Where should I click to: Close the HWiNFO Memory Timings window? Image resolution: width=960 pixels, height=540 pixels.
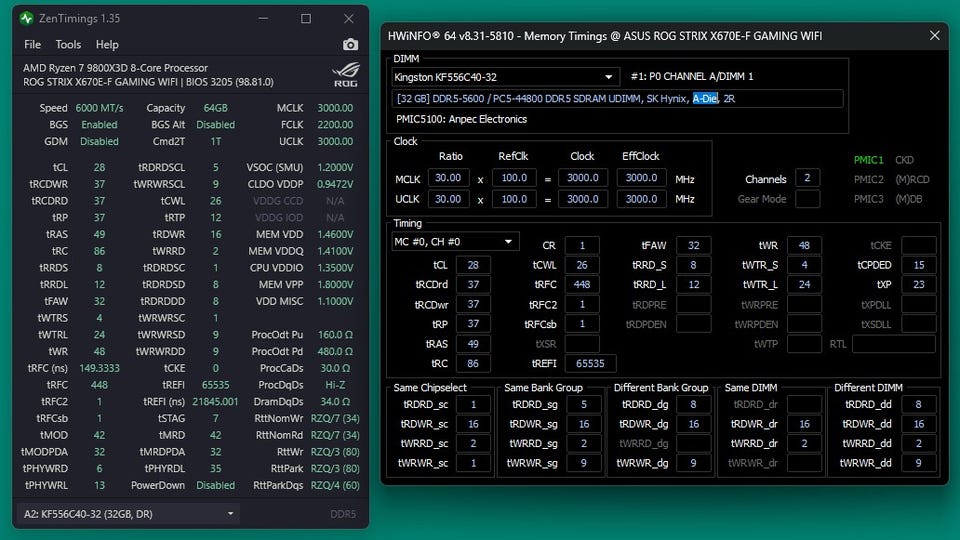[934, 36]
